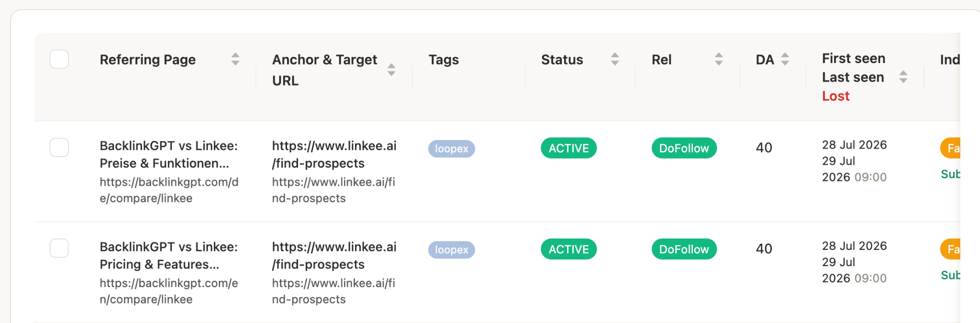
Task: Sort by First seen Last seen arrows
Action: coord(903,77)
